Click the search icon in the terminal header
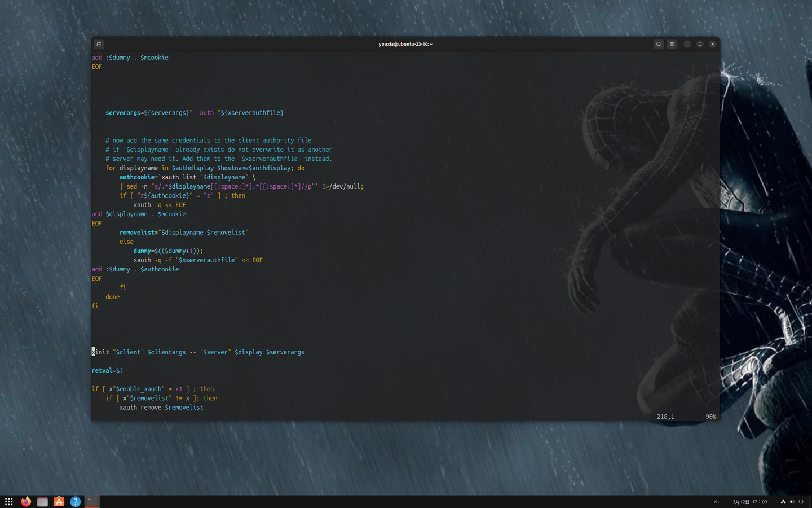This screenshot has height=508, width=812. click(658, 43)
